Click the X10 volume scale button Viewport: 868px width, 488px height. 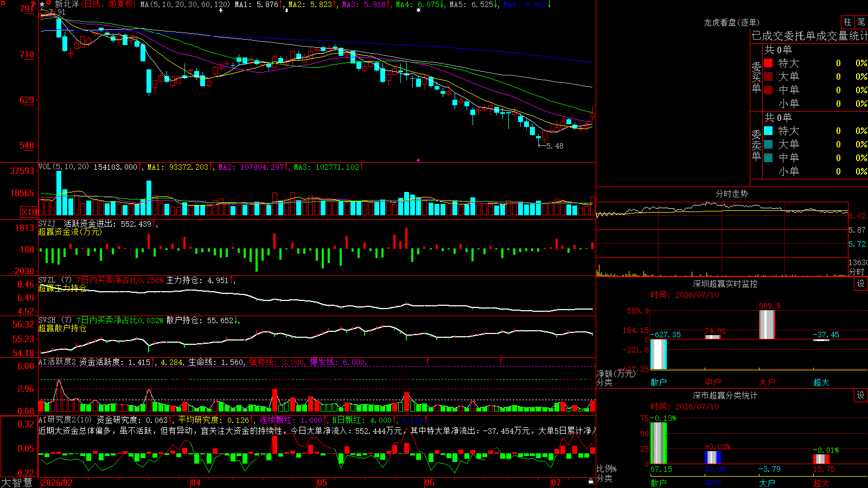click(x=29, y=212)
